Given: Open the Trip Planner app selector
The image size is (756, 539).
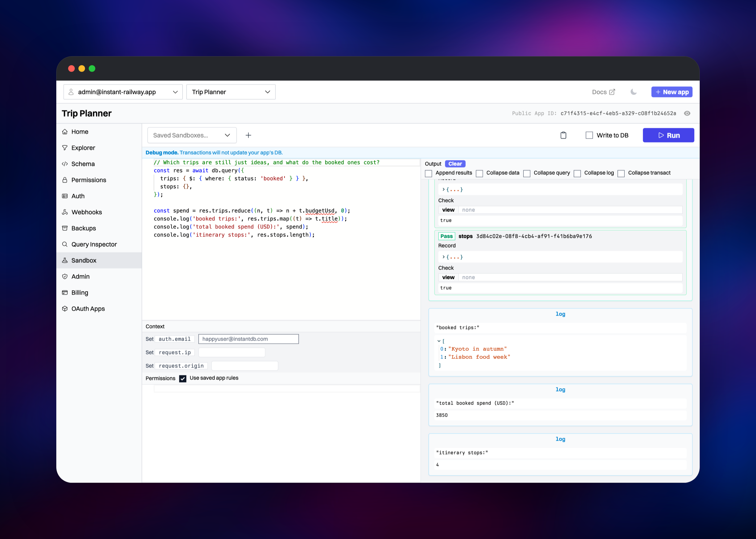Looking at the screenshot, I should tap(231, 92).
